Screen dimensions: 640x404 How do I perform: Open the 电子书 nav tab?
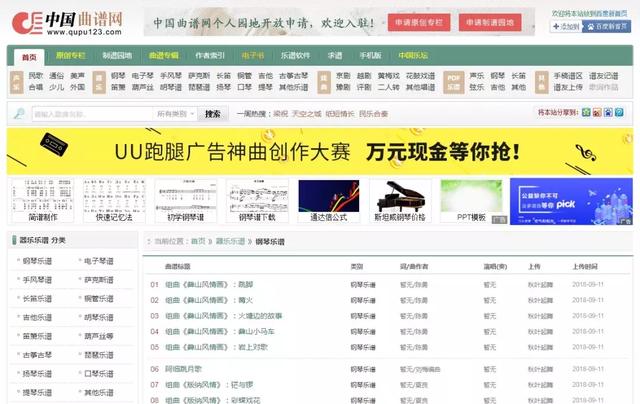tap(253, 55)
